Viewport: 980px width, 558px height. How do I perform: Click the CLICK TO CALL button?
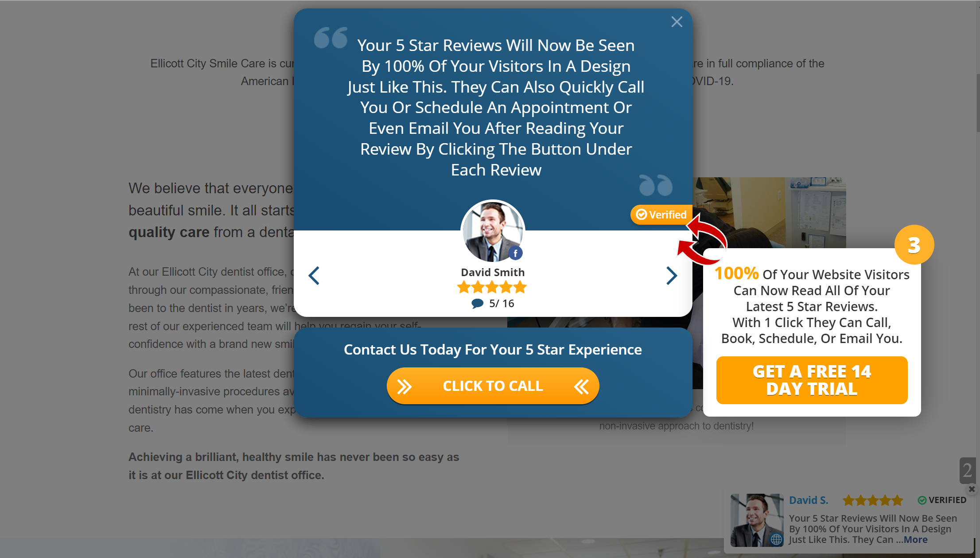point(493,386)
